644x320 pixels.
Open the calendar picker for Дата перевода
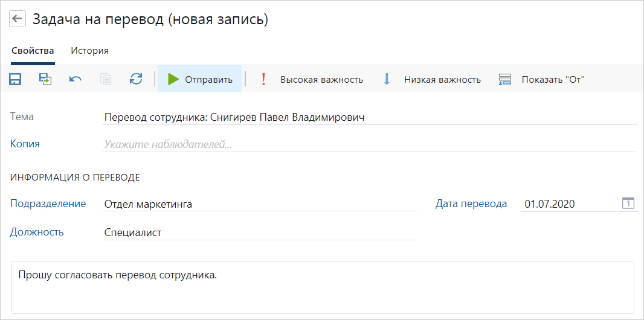628,203
